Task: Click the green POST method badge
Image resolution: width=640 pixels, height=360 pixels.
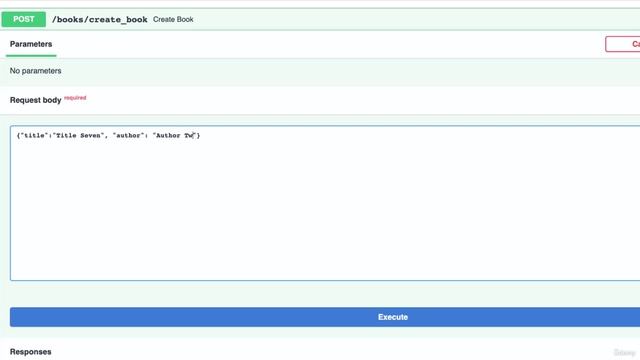Action: pyautogui.click(x=24, y=19)
